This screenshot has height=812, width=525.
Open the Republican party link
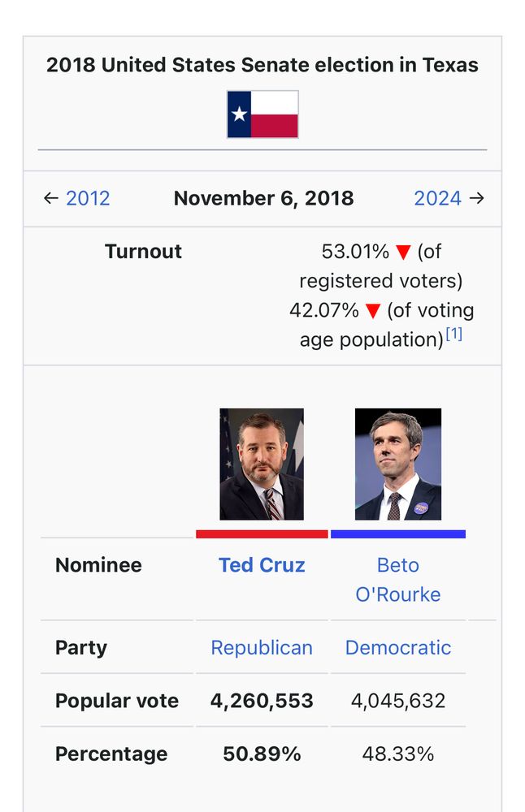tap(262, 647)
